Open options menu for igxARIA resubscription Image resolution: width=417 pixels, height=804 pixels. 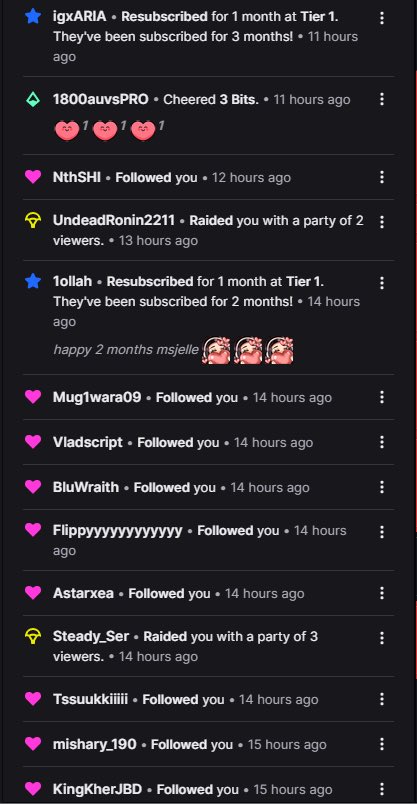(382, 18)
